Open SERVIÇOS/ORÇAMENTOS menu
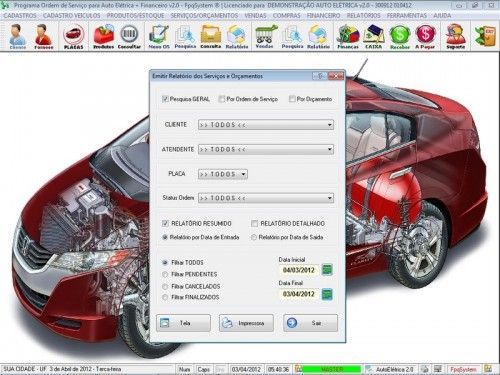This screenshot has height=375, width=500. click(204, 16)
